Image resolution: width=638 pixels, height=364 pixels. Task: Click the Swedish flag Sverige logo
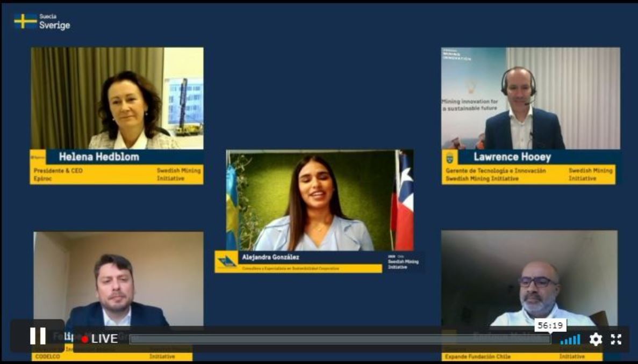[x=42, y=21]
